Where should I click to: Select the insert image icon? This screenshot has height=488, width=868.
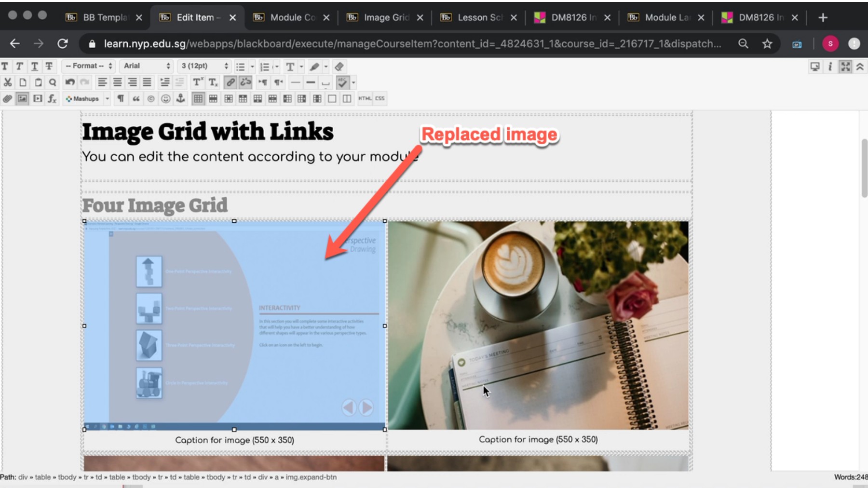(x=22, y=98)
